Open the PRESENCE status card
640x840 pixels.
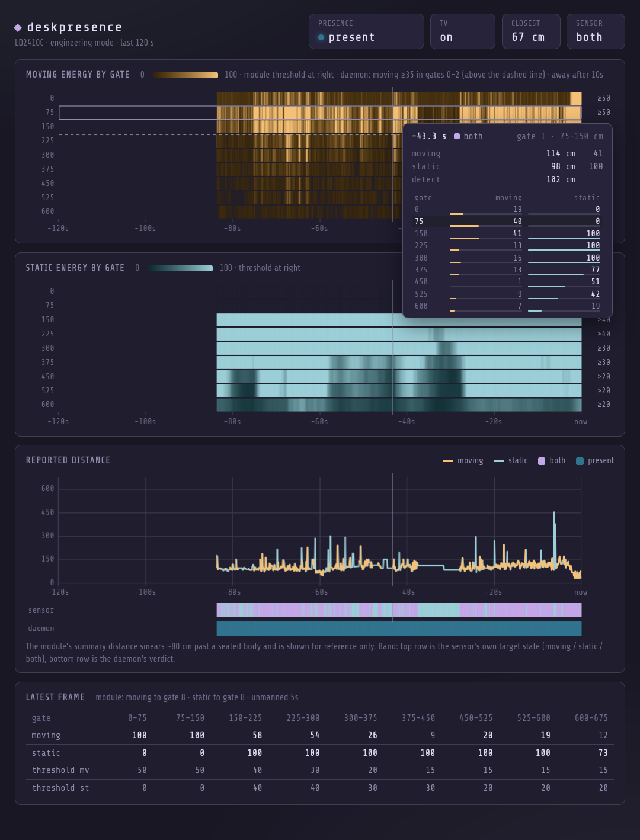click(x=366, y=31)
